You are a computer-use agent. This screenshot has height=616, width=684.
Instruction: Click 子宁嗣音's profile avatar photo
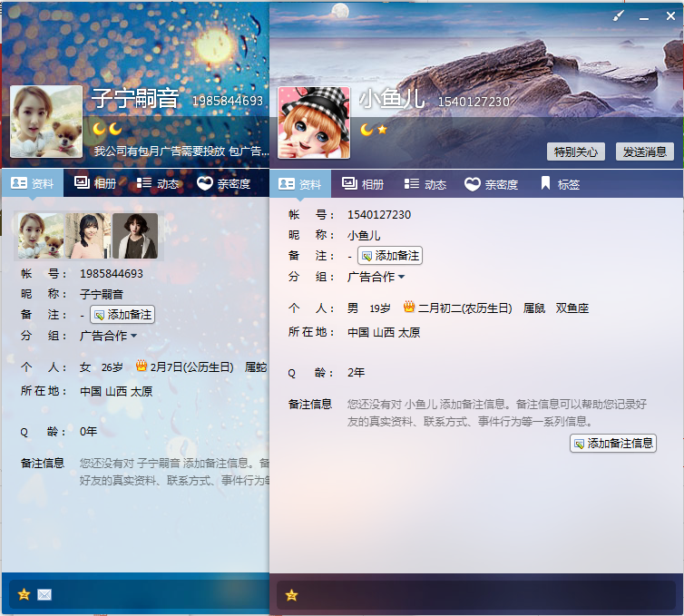[46, 122]
